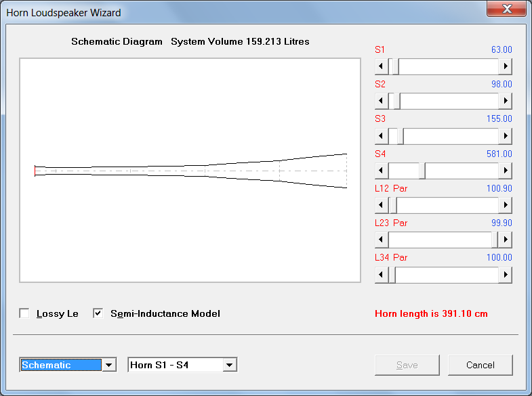Click the S4 label
Screen dimensions: 532x396
[380, 154]
